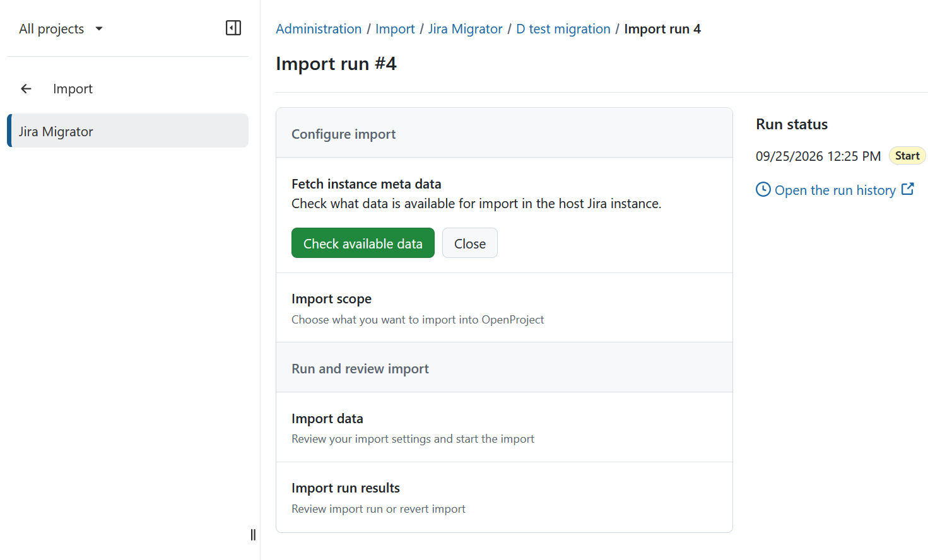Open the D test migration breadcrumb

point(563,29)
